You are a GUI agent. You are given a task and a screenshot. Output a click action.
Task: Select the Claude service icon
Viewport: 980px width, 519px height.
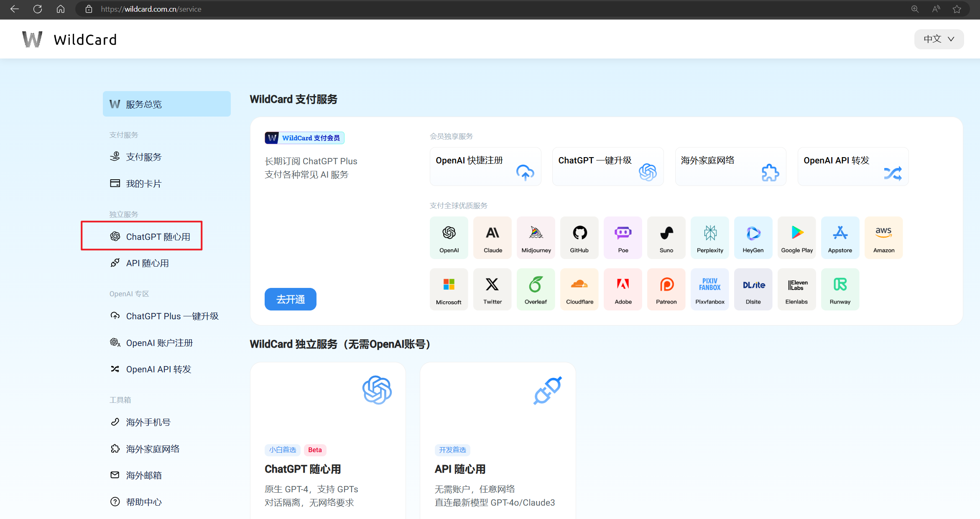click(x=493, y=235)
